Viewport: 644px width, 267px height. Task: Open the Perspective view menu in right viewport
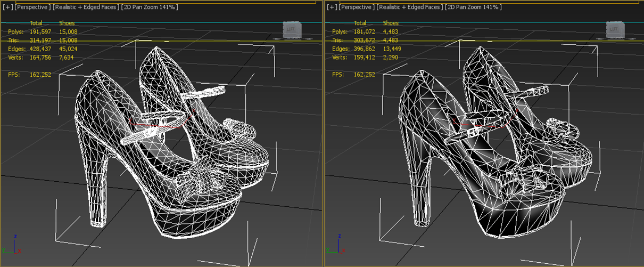coord(357,7)
